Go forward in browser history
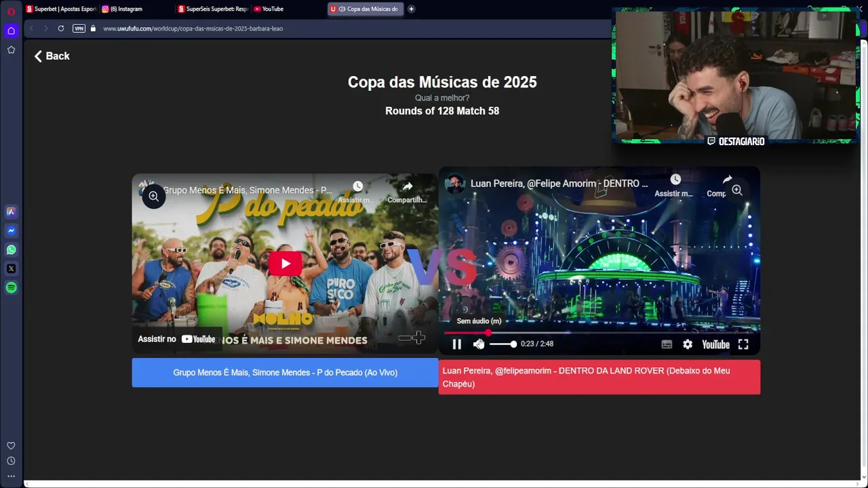 [x=45, y=28]
